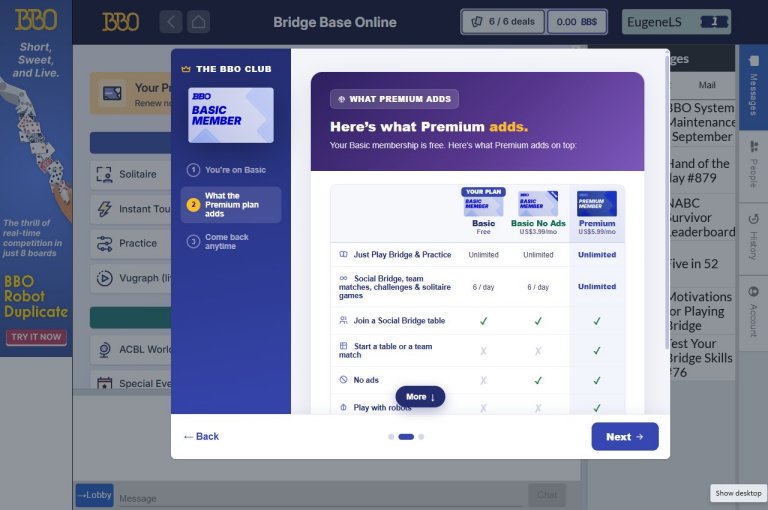The width and height of the screenshot is (768, 510).
Task: Open NABC Survivor Leaderboard message
Action: [702, 218]
